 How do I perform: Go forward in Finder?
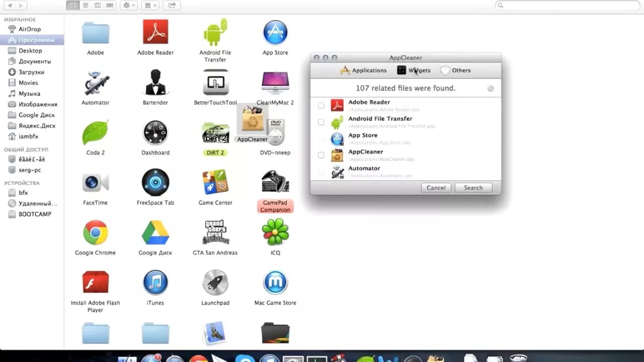tap(22, 5)
